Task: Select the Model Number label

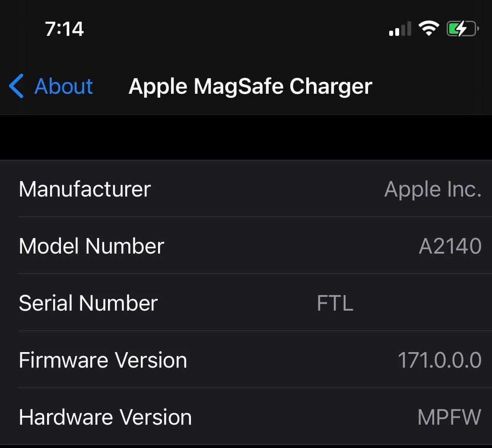Action: pos(92,246)
